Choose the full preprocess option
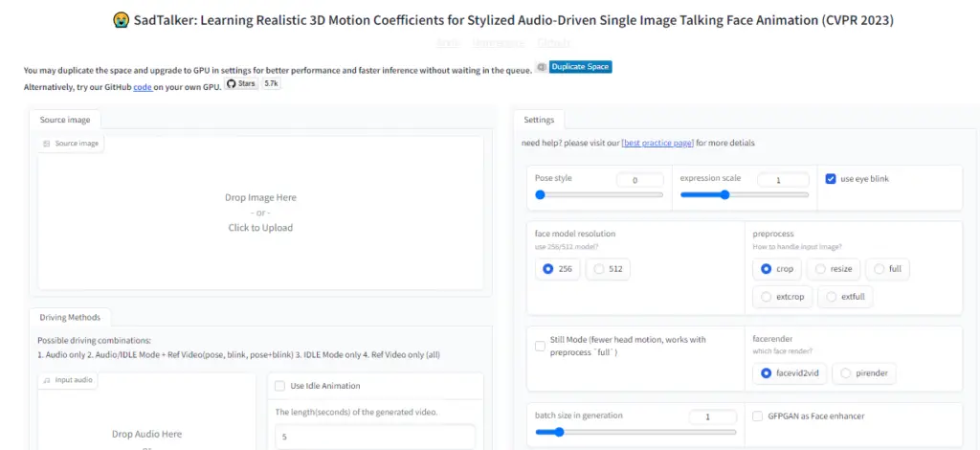This screenshot has height=450, width=980. pos(887,269)
